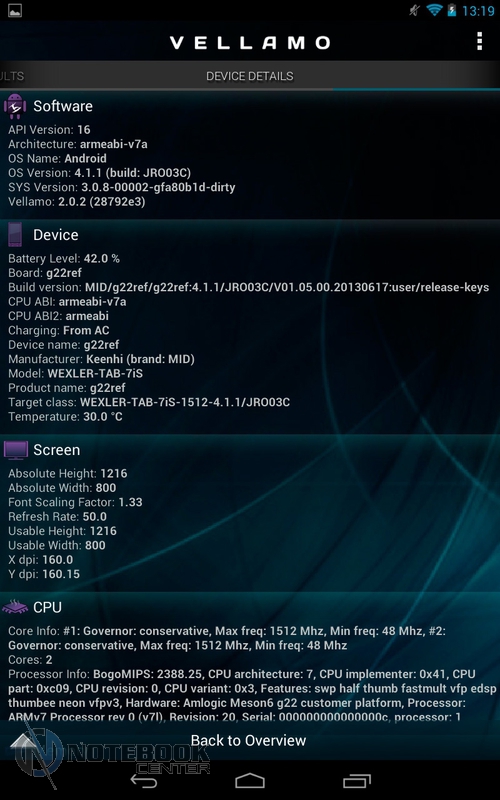
Task: Tap the Build version text line
Action: click(x=248, y=287)
